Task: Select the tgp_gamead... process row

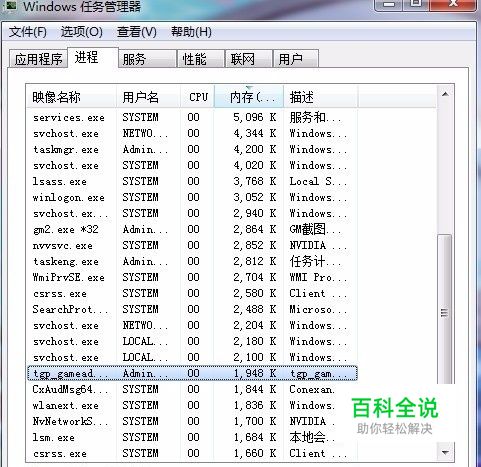Action: click(192, 373)
